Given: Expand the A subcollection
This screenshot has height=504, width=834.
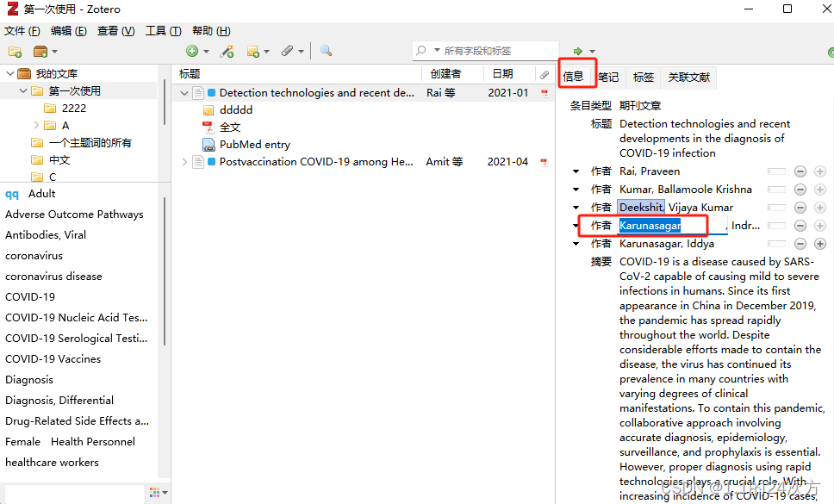Looking at the screenshot, I should (x=36, y=126).
